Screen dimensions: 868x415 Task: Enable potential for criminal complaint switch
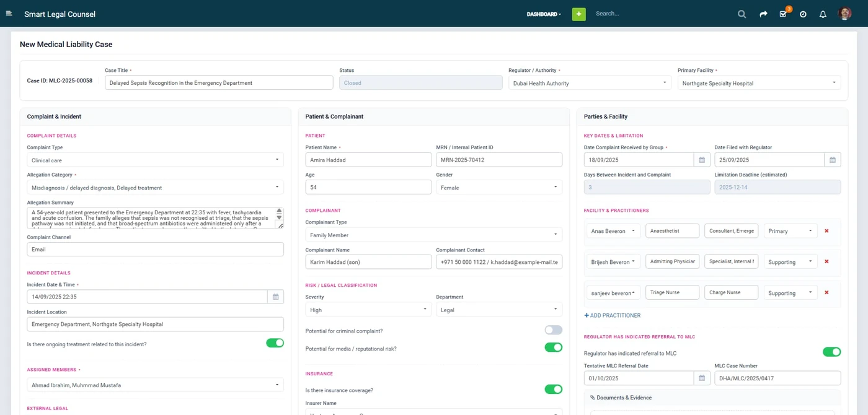click(553, 330)
